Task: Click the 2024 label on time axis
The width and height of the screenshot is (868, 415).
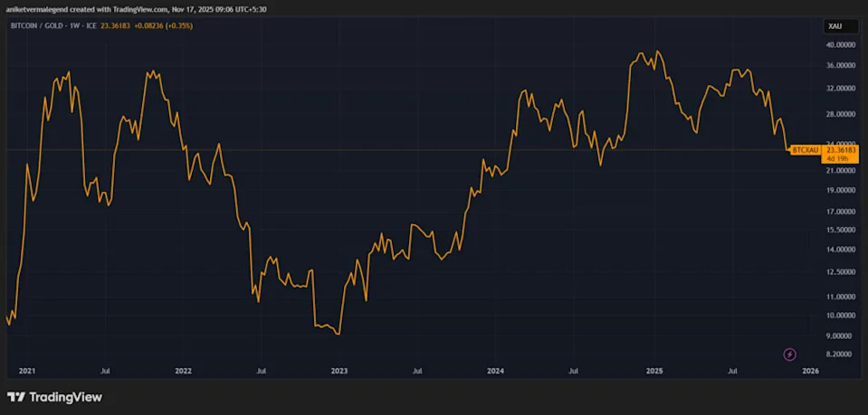Action: coord(495,371)
